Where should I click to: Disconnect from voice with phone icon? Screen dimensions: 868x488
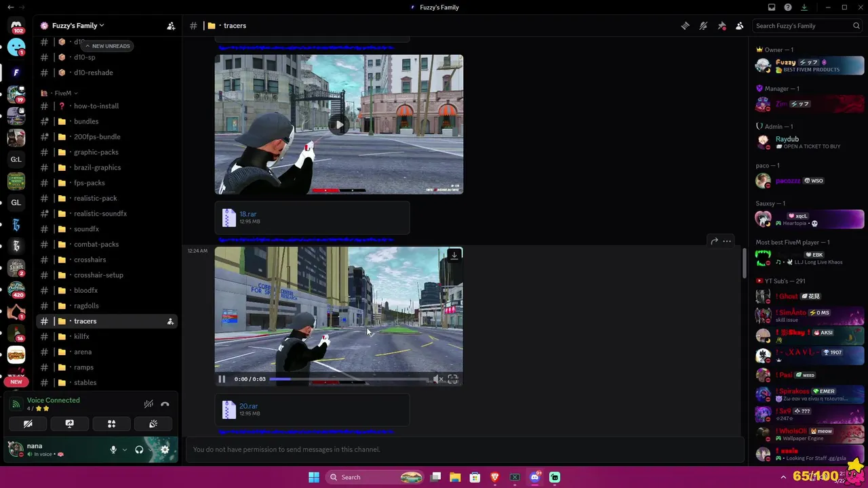(165, 405)
